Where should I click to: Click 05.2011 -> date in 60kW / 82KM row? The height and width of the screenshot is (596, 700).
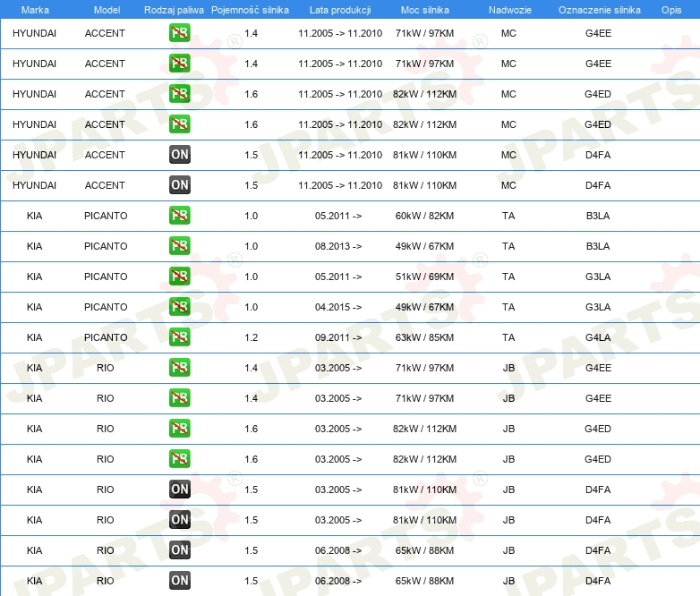[338, 216]
